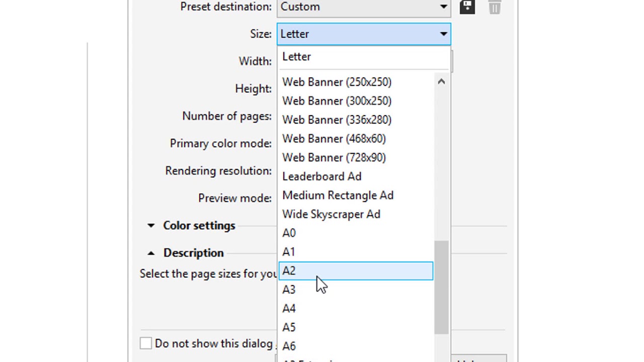Choose Web Banner (250x250) size
Image resolution: width=644 pixels, height=362 pixels.
(355, 82)
